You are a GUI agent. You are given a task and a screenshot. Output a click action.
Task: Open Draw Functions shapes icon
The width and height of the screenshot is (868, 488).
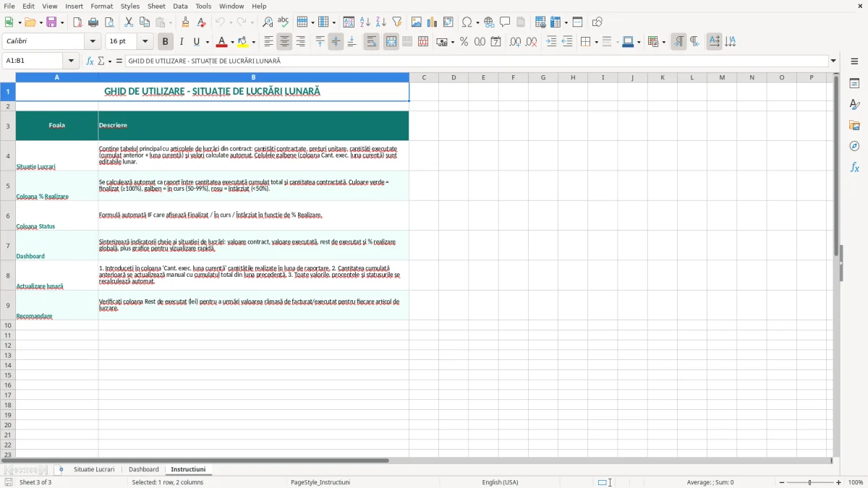[x=597, y=22]
